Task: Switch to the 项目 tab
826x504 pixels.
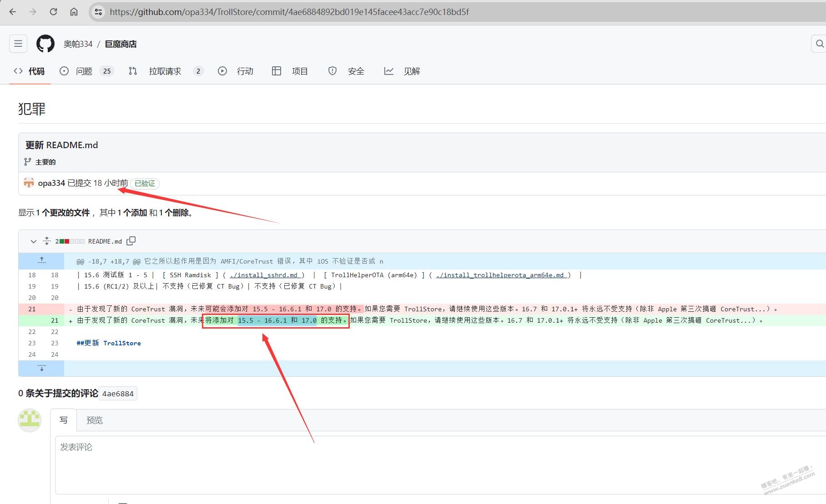Action: (x=290, y=71)
